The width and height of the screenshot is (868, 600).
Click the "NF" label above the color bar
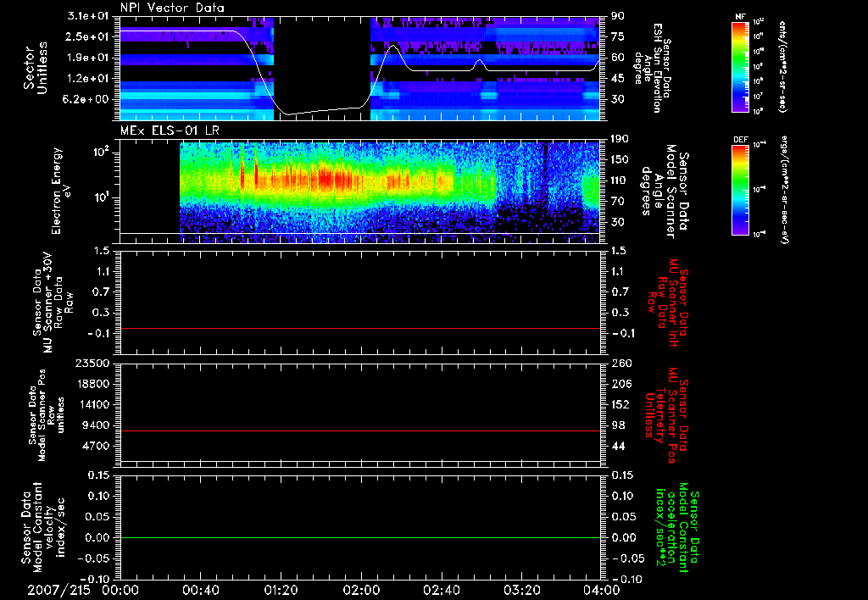click(740, 17)
